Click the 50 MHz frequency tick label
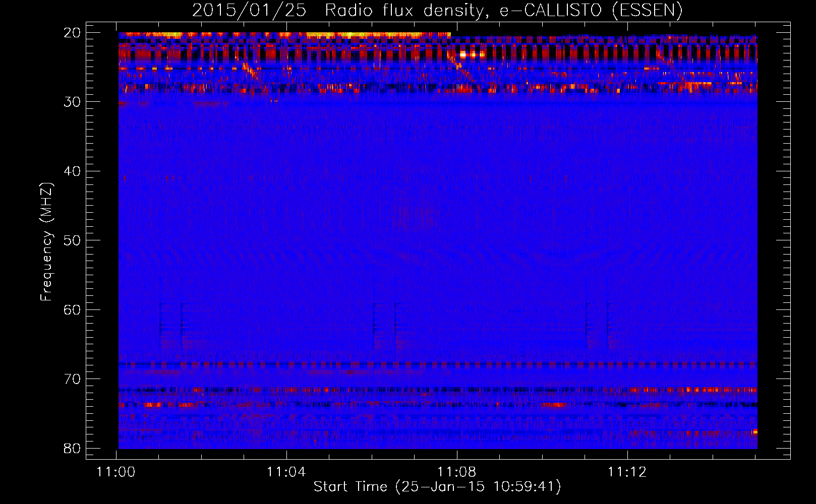Viewport: 816px width, 504px height. [73, 240]
